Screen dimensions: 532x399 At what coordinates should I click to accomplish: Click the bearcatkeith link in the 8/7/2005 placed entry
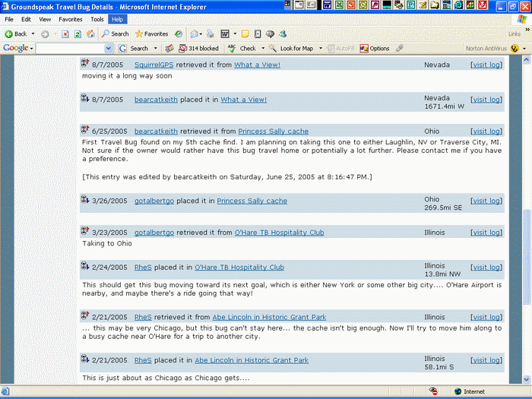click(x=156, y=100)
